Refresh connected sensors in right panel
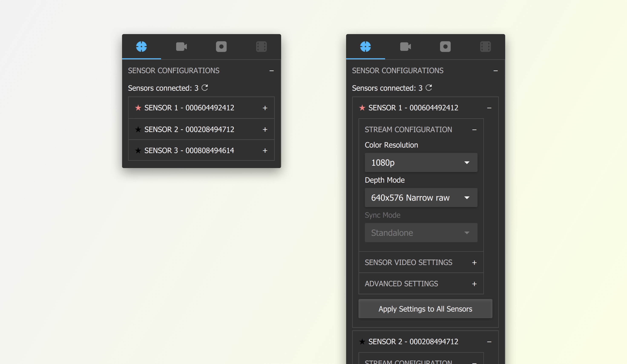The height and width of the screenshot is (364, 627). [x=429, y=88]
